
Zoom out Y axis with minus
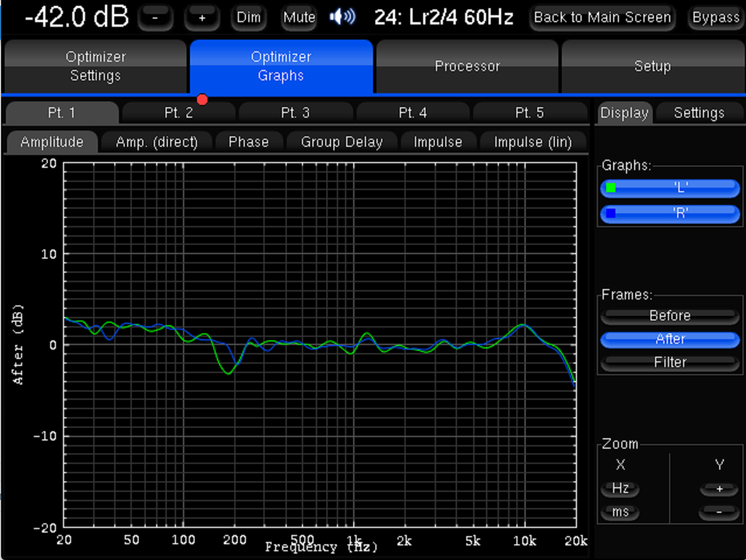coord(719,512)
